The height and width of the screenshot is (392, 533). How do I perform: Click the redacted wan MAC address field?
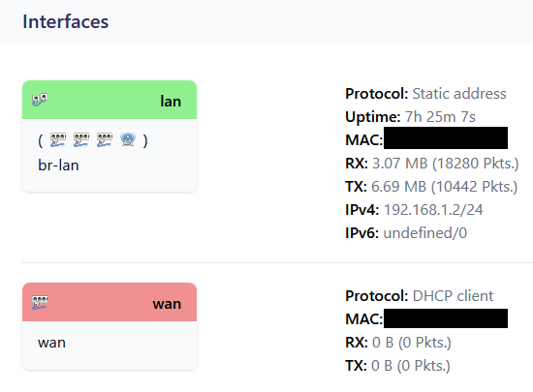[x=446, y=318]
